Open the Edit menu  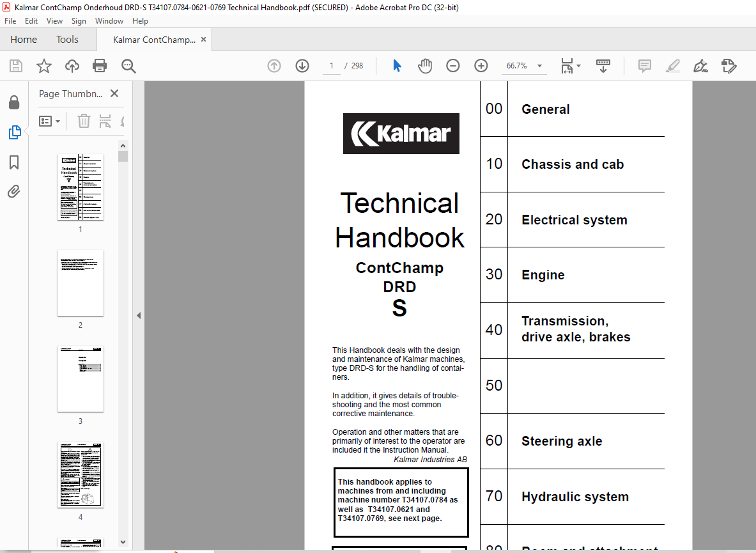click(x=31, y=21)
